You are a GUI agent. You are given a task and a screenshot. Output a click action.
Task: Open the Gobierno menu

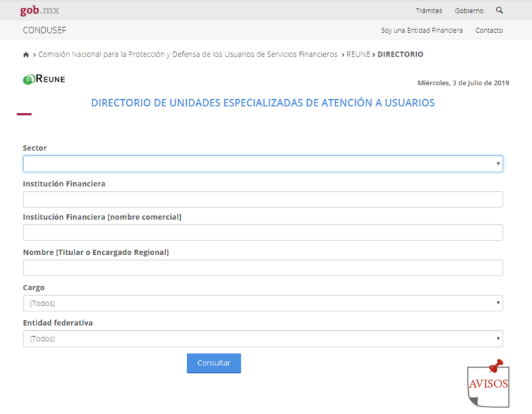pos(469,11)
